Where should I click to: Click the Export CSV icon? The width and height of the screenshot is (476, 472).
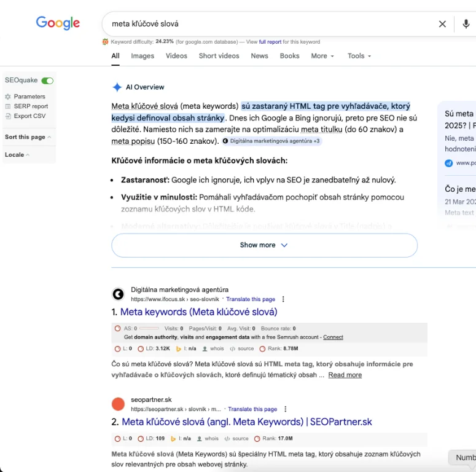(x=8, y=116)
